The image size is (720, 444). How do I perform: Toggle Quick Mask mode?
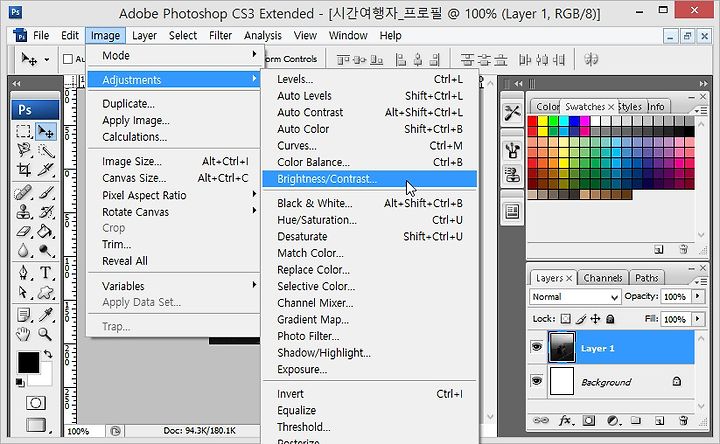[35, 403]
